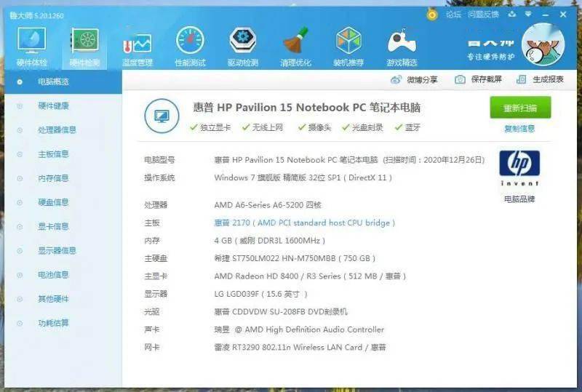The width and height of the screenshot is (582, 392).
Task: Click sound card AMD High Definition Audio
Action: tap(299, 329)
